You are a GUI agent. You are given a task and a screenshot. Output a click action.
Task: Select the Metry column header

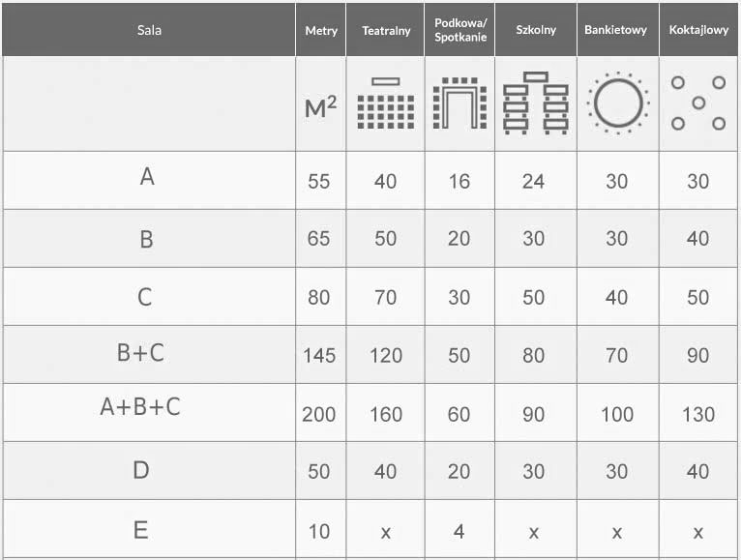point(321,31)
